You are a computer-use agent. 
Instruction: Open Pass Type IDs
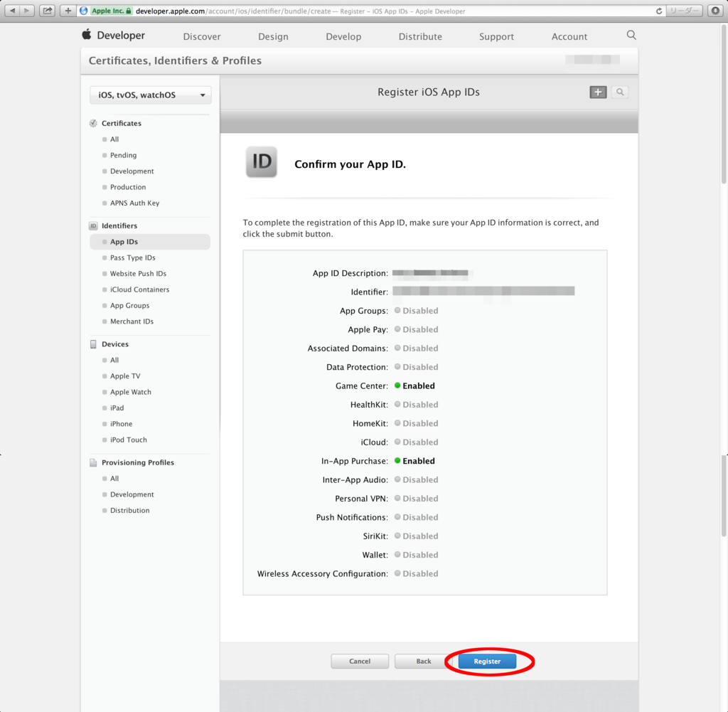pos(132,257)
